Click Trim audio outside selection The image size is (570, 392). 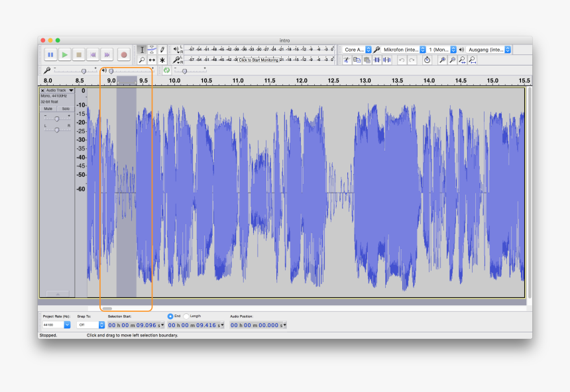(377, 60)
